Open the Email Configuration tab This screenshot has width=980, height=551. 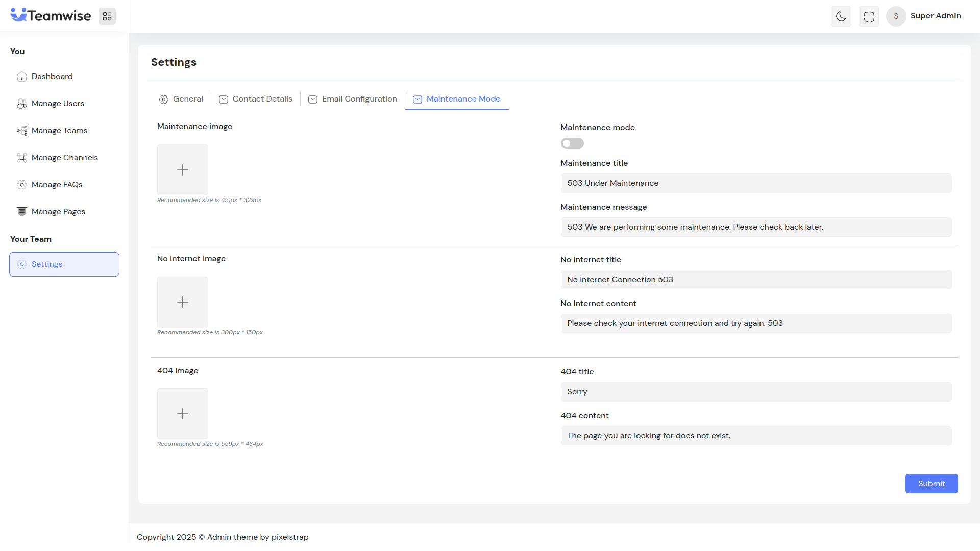click(x=353, y=99)
